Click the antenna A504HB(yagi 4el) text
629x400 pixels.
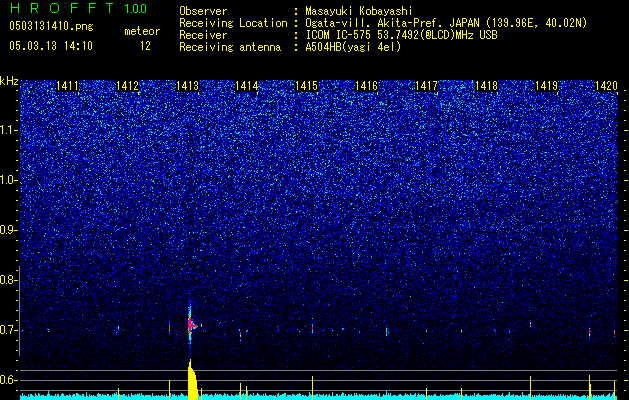pos(353,47)
